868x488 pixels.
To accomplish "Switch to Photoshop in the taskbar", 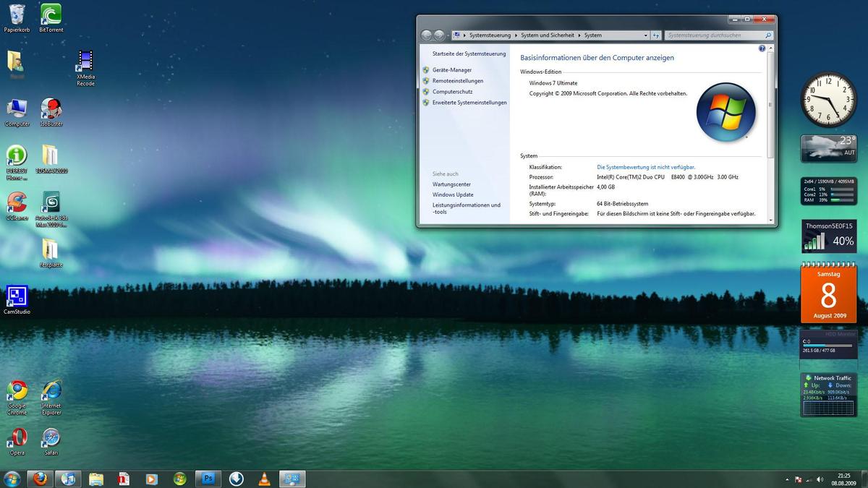I will tap(208, 479).
